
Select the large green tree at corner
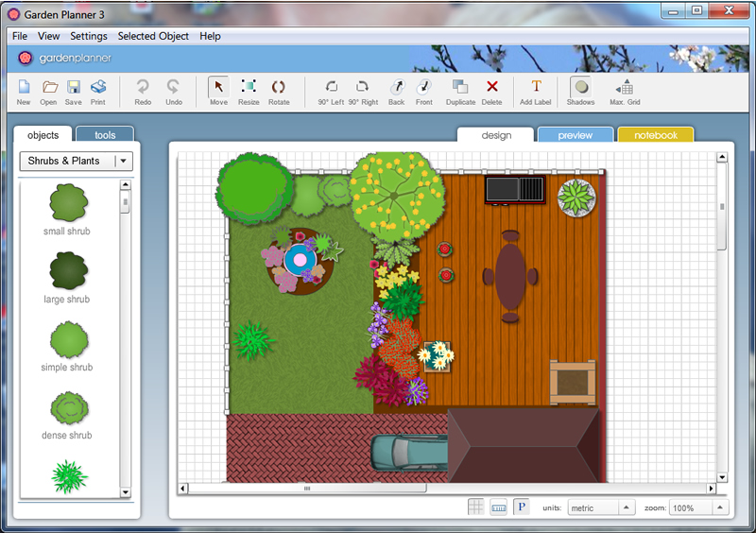[x=253, y=188]
